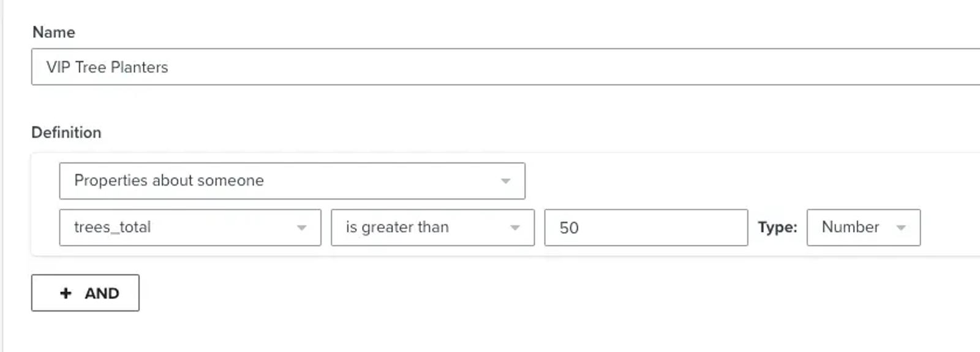The image size is (980, 352).
Task: Click the caret arrow of 'Properties about someone'
Action: 505,181
